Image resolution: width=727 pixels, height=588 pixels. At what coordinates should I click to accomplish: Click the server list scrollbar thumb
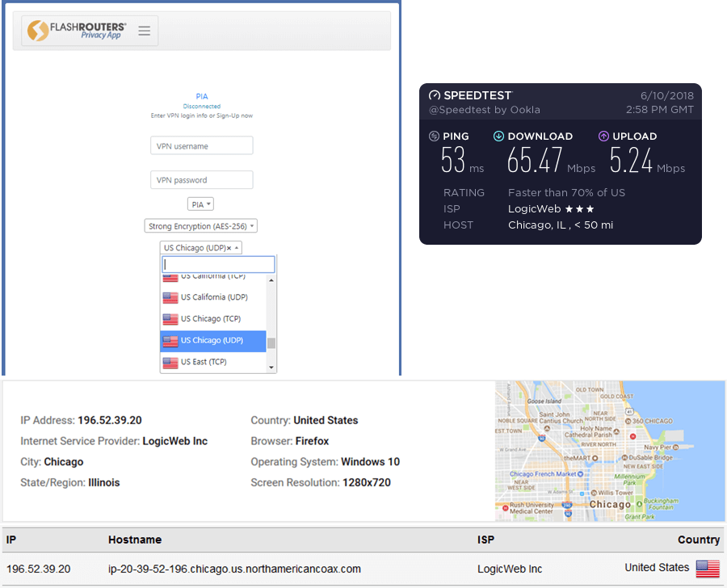(x=271, y=342)
